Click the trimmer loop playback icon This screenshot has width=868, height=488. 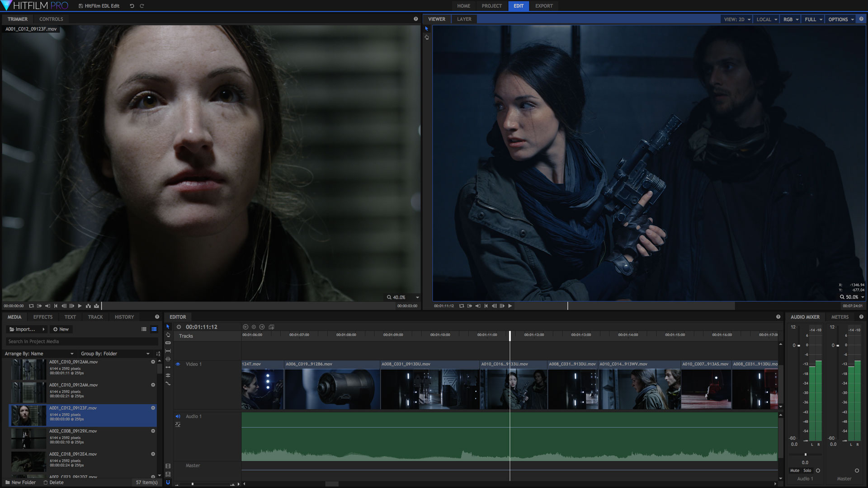coord(33,305)
